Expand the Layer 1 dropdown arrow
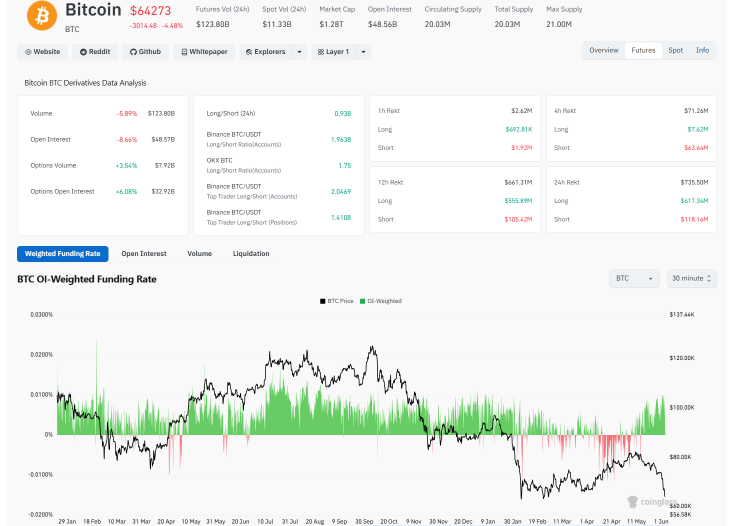 363,52
